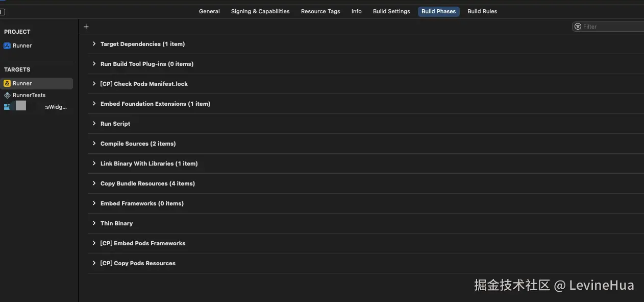This screenshot has width=644, height=302.
Task: Click Embed Frameworks (0 items) title
Action: click(x=142, y=203)
